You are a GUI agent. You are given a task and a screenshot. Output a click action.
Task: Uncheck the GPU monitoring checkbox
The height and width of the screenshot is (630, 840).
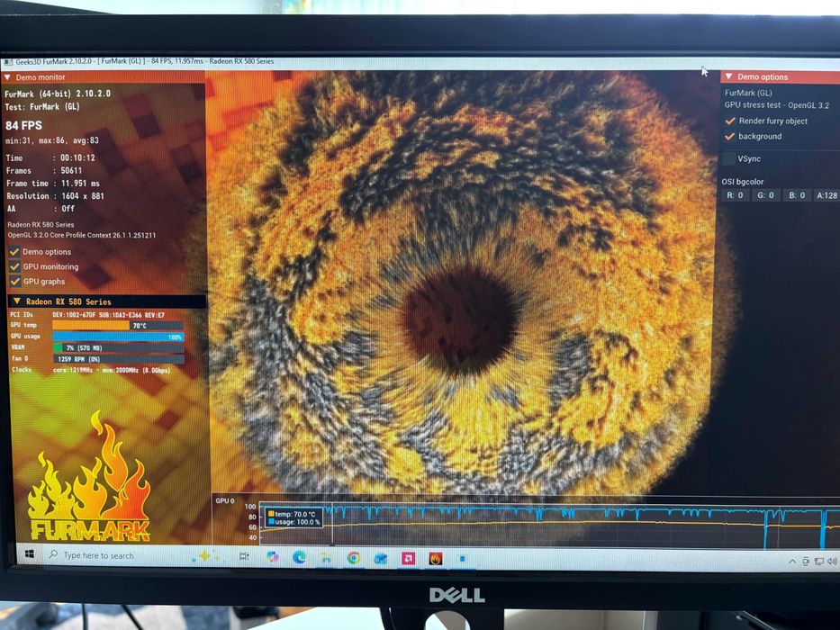point(14,266)
